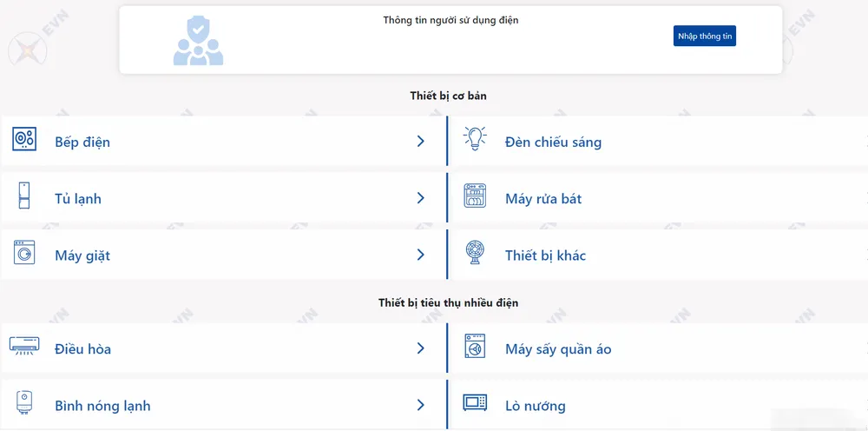The height and width of the screenshot is (431, 868).
Task: Click the user info family shield icon
Action: point(198,41)
